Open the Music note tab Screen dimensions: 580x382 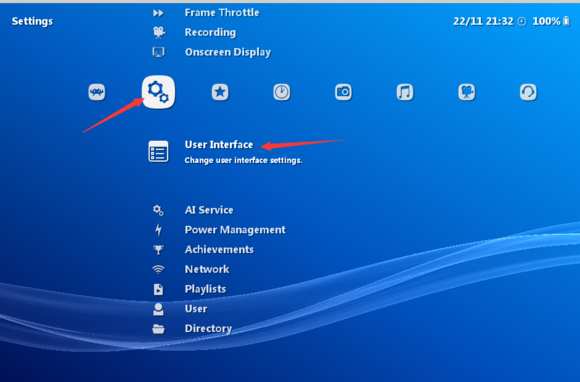405,92
